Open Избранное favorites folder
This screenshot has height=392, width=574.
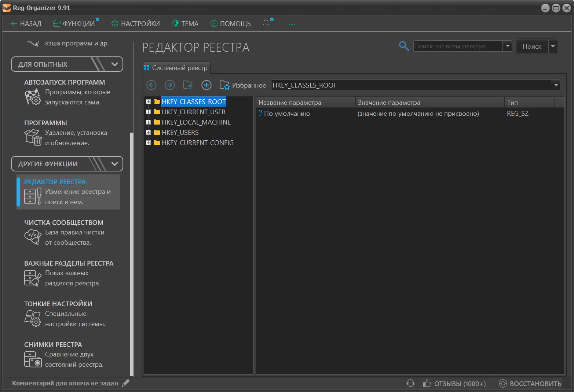click(243, 85)
